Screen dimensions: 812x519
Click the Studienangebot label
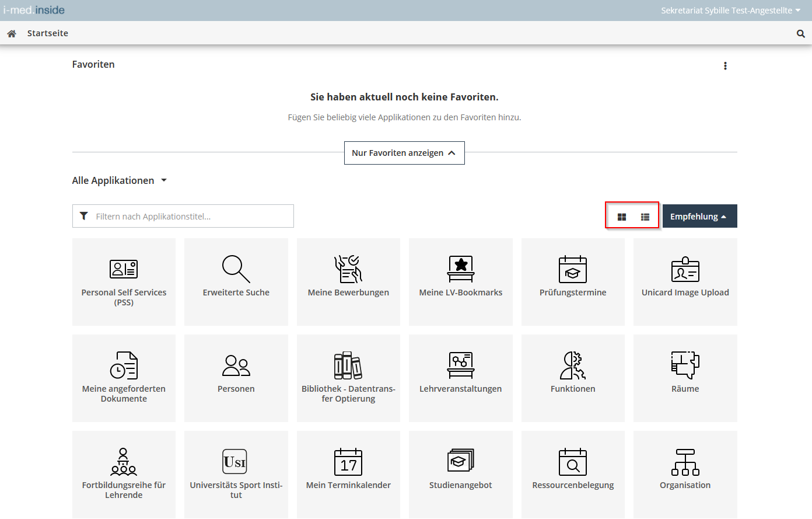461,485
